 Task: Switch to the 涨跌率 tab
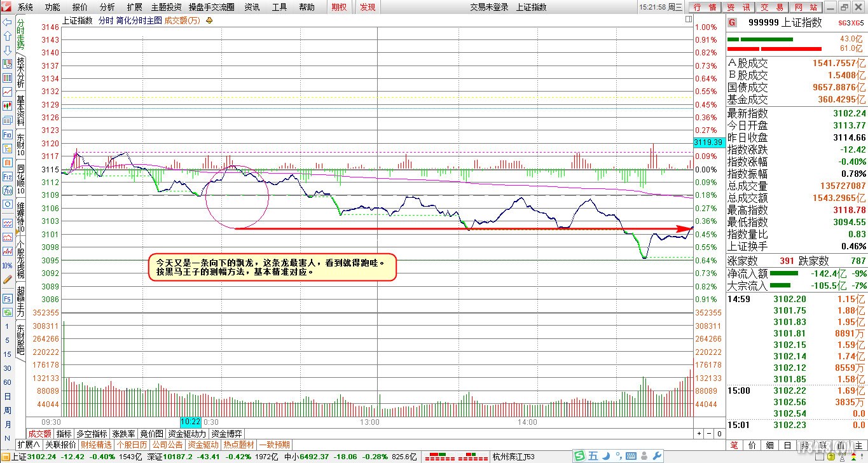point(123,434)
